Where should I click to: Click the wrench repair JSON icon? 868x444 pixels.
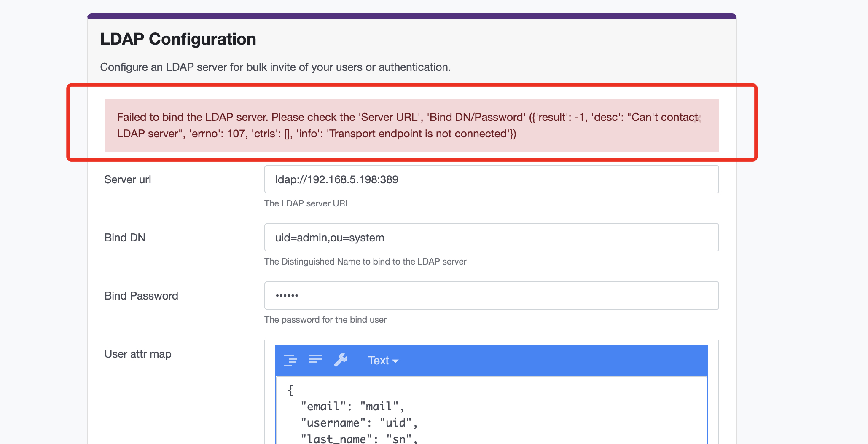341,360
